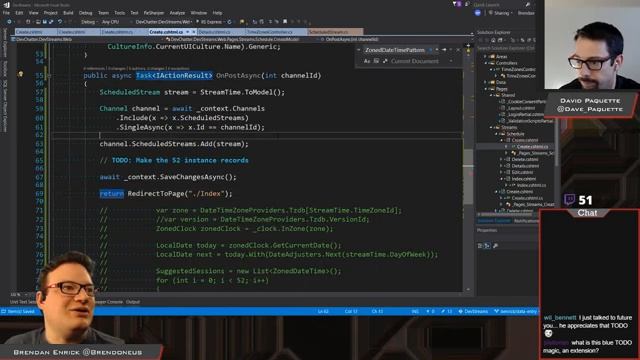Click the Quick Launch search box
640x360 pixels.
point(503,4)
